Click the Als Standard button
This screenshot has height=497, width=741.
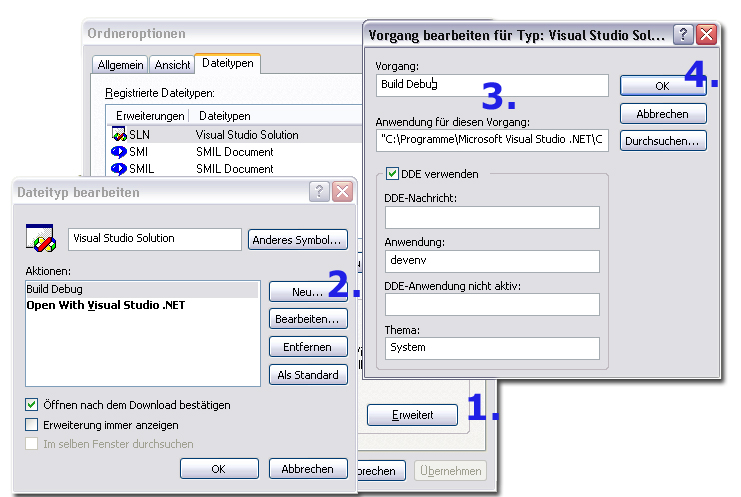(308, 375)
